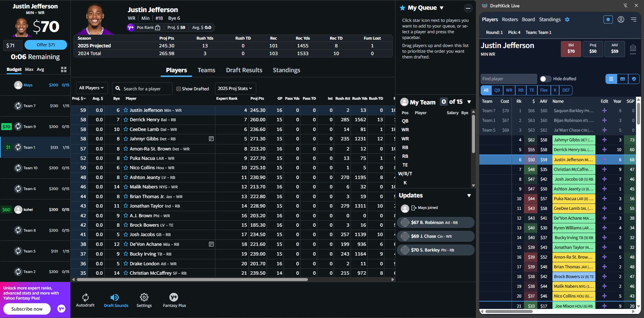The width and height of the screenshot is (644, 318).
Task: Click the Find player field in DraftKick
Action: (508, 79)
